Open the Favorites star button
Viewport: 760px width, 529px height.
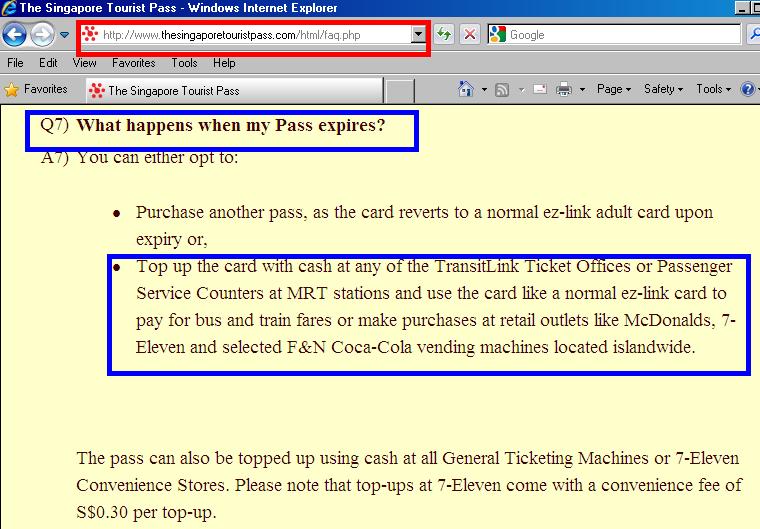(x=35, y=89)
